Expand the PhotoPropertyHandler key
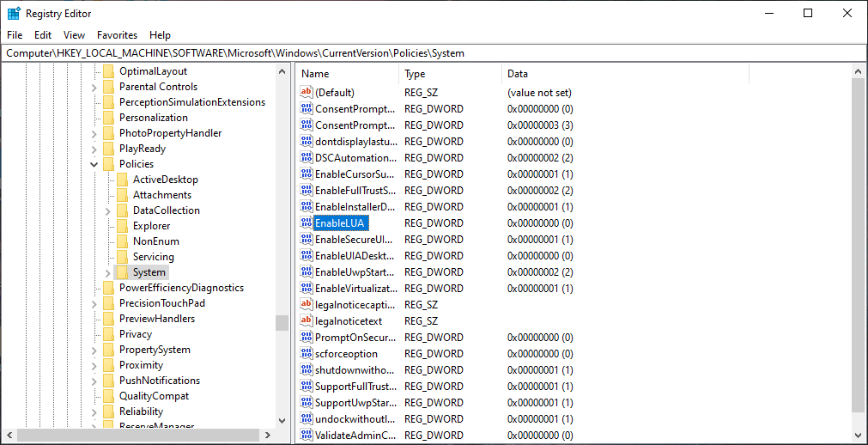This screenshot has width=868, height=445. coord(94,133)
